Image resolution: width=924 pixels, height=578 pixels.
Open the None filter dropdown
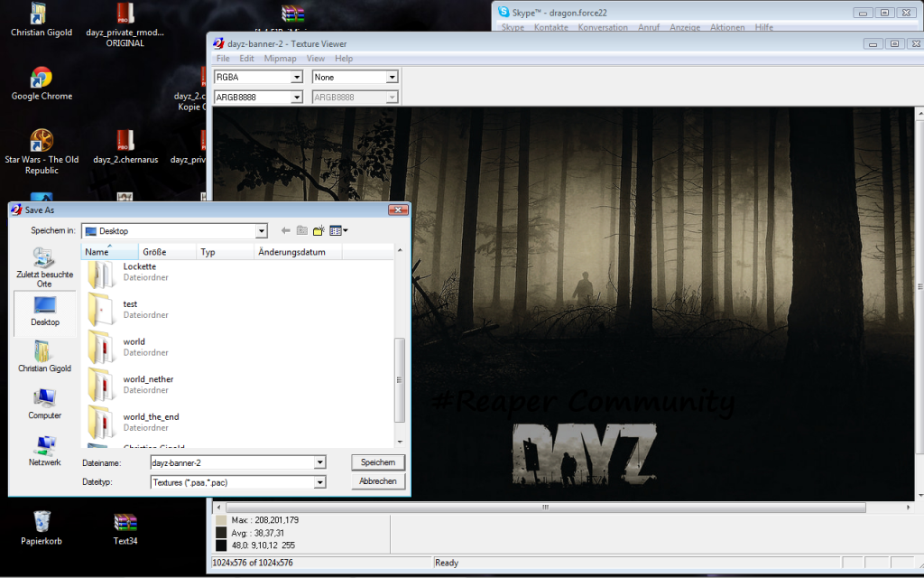click(x=392, y=78)
